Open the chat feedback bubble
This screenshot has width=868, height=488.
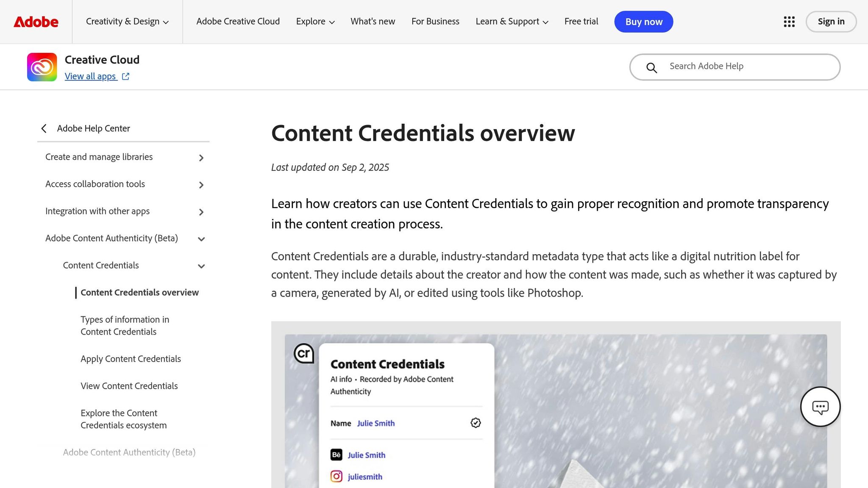pyautogui.click(x=820, y=407)
